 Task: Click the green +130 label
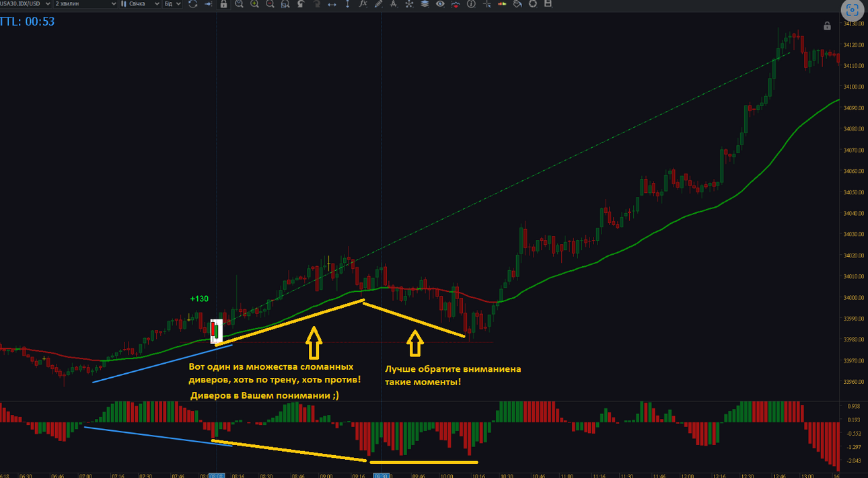tap(199, 298)
